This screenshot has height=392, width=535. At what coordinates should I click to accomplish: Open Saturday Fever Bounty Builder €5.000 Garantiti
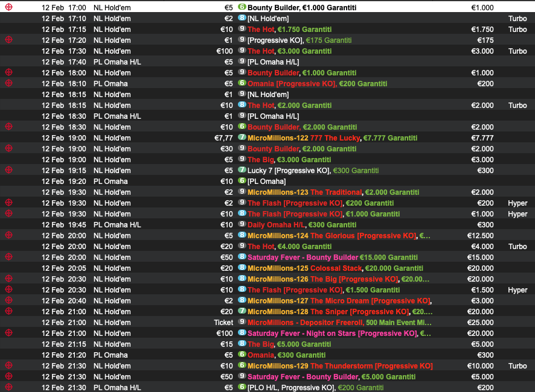(332, 377)
